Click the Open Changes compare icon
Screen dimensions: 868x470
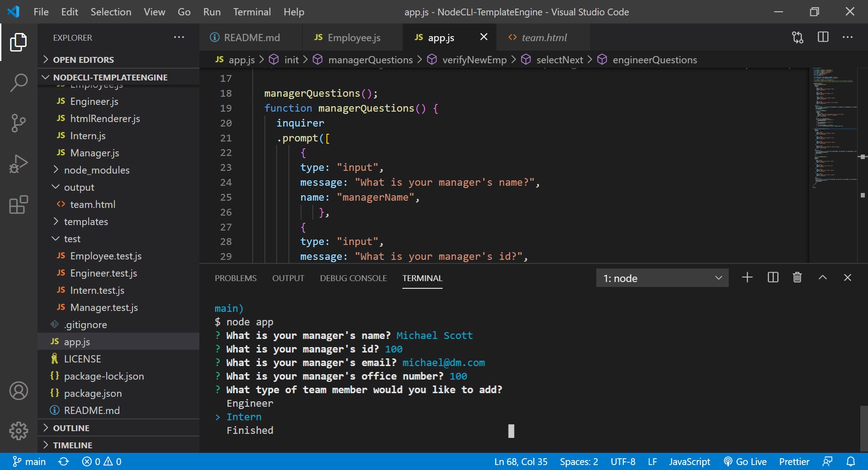(798, 37)
